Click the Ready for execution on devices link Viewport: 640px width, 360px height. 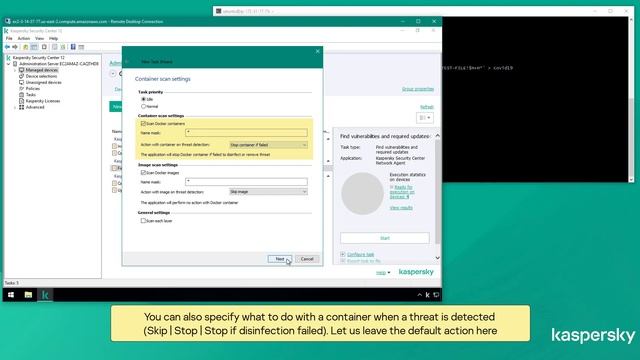tap(402, 192)
